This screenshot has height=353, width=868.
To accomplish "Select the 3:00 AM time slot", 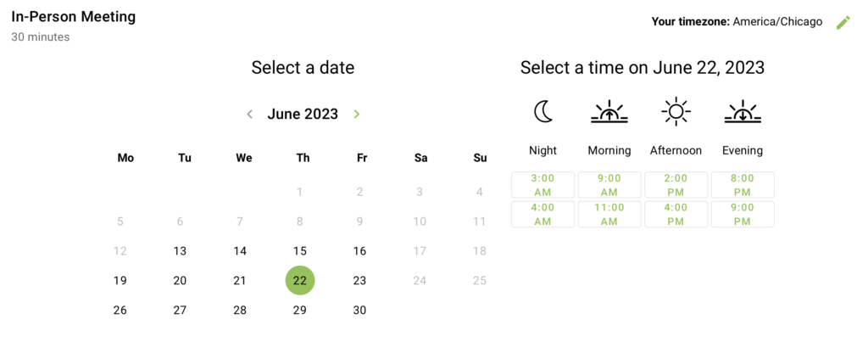I will tap(543, 185).
